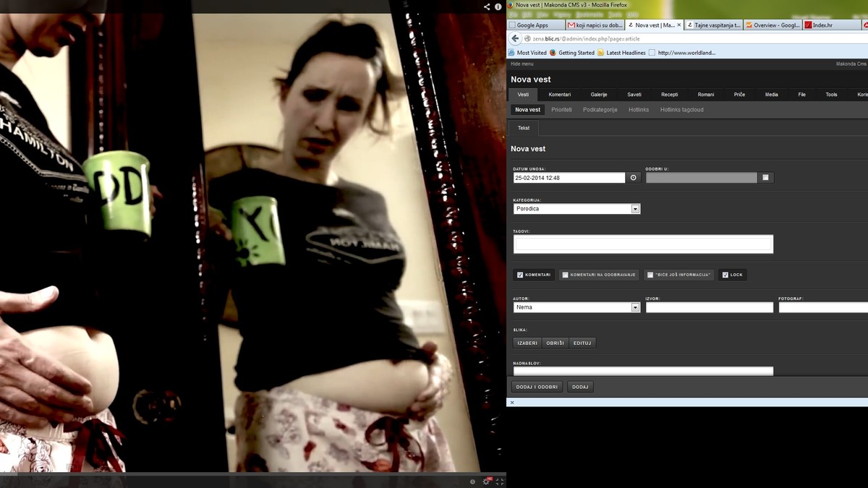Click the Dodaj i odobri button
The height and width of the screenshot is (488, 868).
[537, 387]
